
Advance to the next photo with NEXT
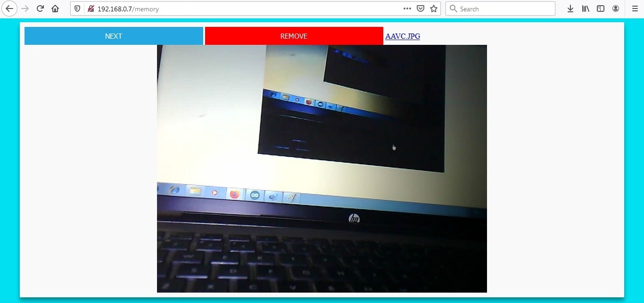coord(113,35)
